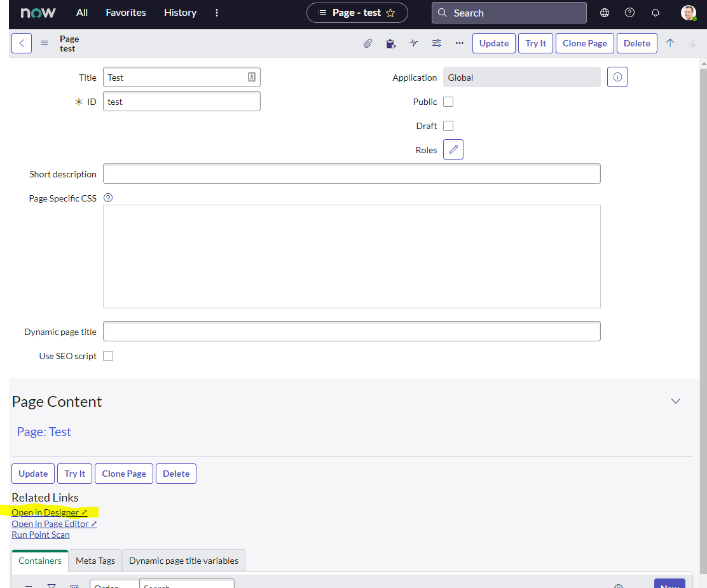This screenshot has width=707, height=588.
Task: Click the Application field info icon
Action: [x=617, y=77]
